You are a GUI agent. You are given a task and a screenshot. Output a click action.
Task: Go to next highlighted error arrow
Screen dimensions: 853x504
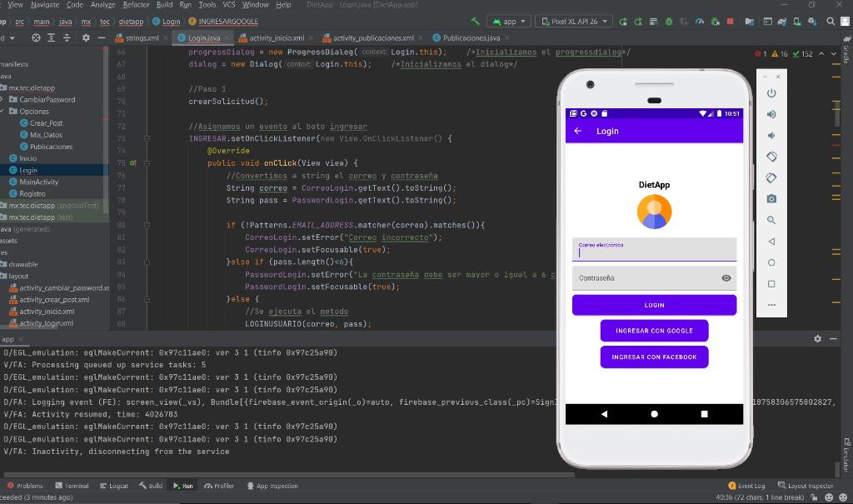833,54
